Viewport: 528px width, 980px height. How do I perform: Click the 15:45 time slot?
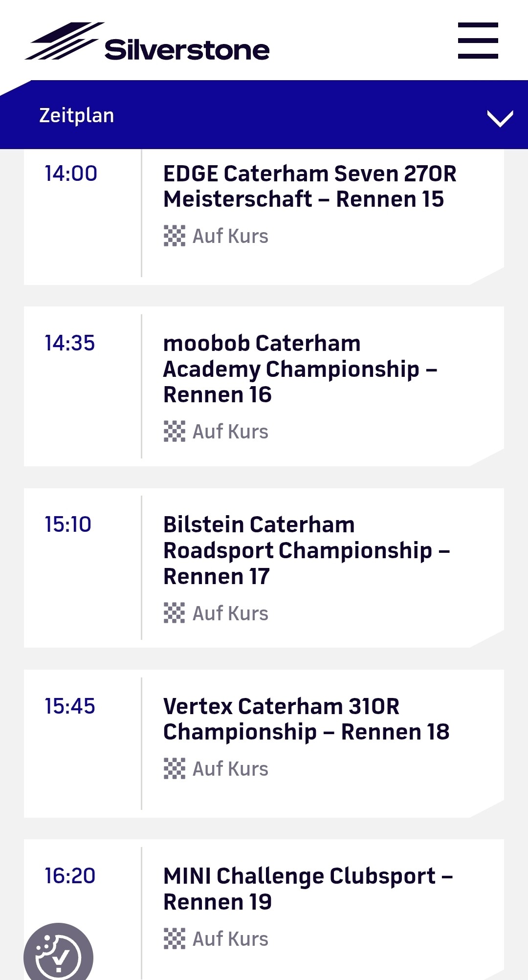(x=69, y=706)
